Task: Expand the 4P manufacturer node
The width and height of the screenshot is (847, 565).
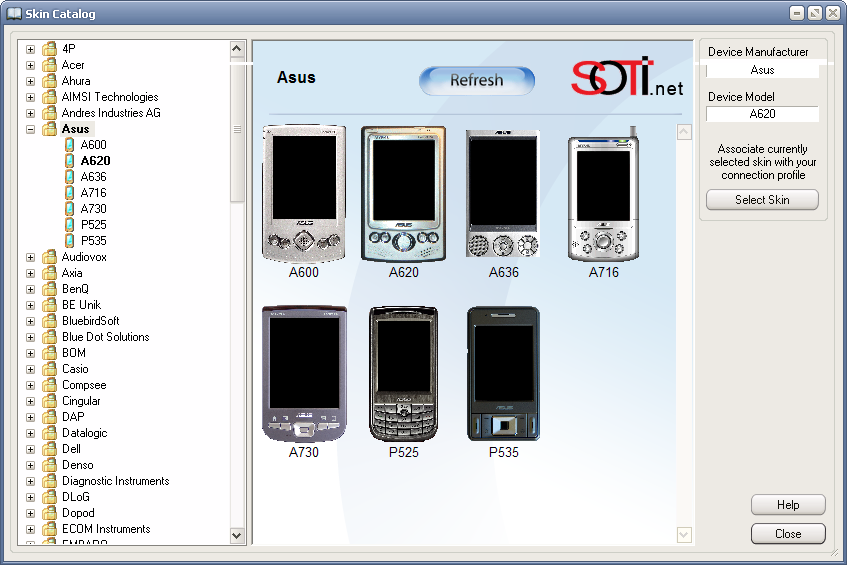Action: [30, 49]
